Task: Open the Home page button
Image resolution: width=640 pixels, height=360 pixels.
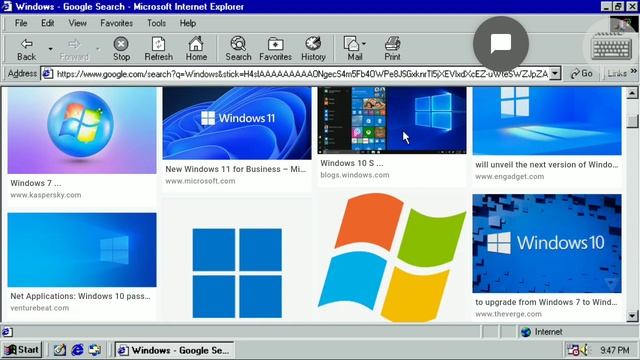Action: [196, 49]
